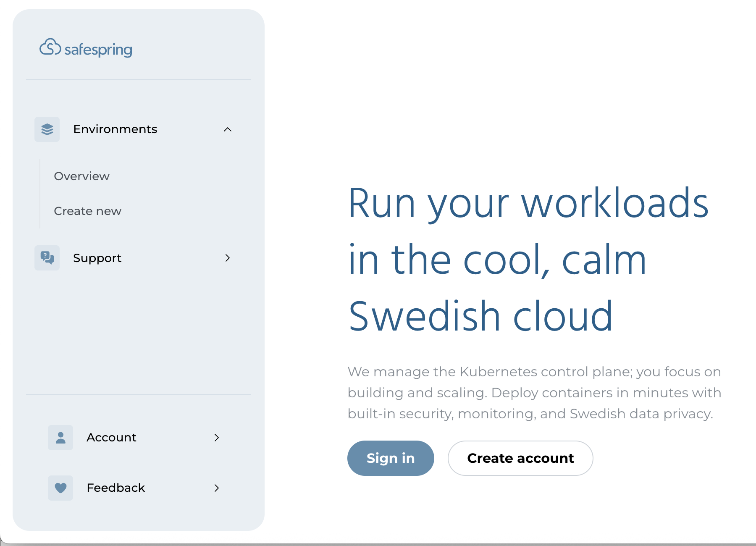Screen dimensions: 756x546
Task: Click the Environments stacked layers icon
Action: tap(47, 129)
